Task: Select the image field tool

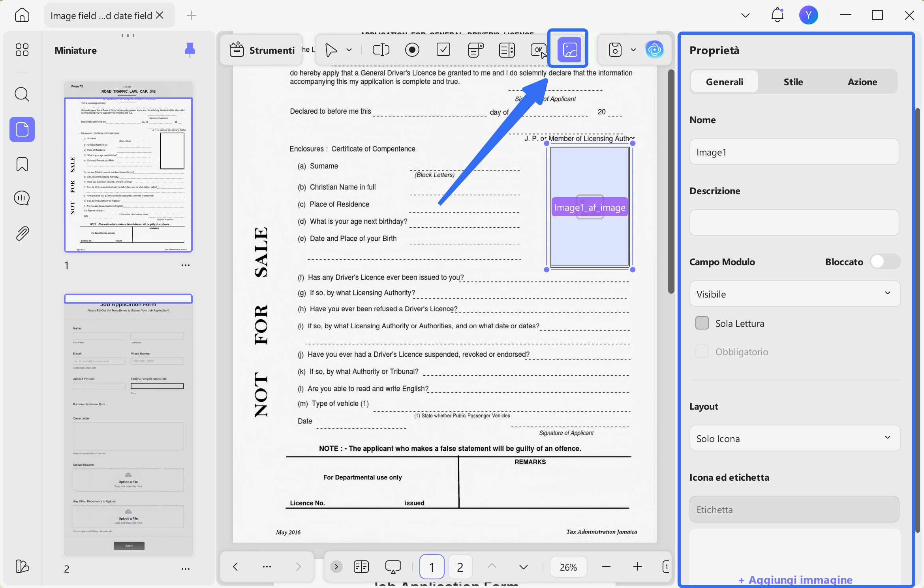Action: click(x=569, y=49)
